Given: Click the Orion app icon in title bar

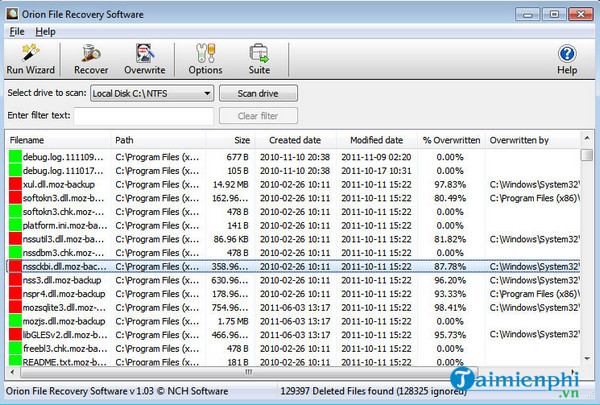Looking at the screenshot, I should tap(12, 14).
